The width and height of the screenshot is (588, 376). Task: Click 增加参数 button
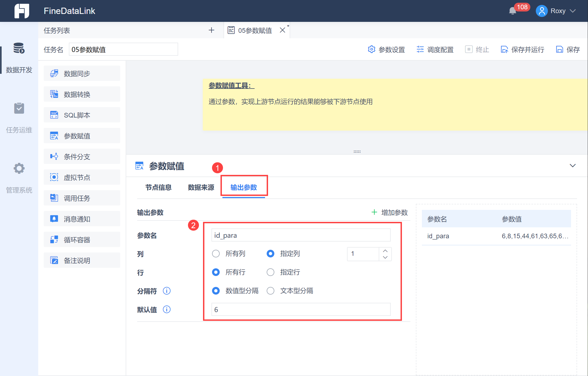tap(390, 212)
